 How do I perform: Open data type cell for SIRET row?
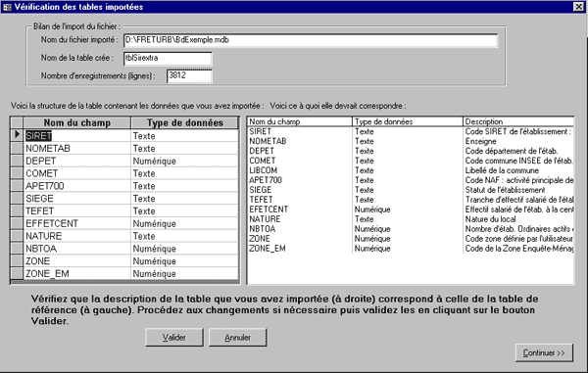(184, 135)
